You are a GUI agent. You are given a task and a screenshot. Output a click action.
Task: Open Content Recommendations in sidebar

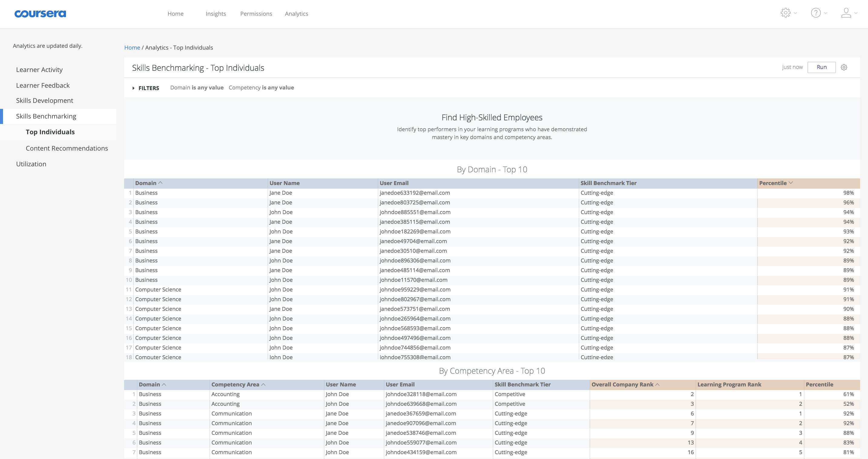67,148
